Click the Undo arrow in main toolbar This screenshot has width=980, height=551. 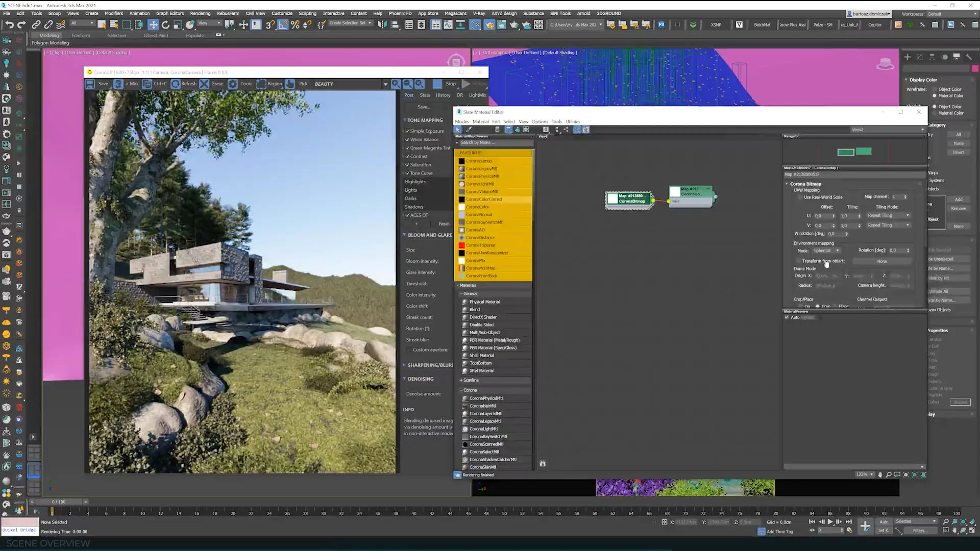click(9, 24)
